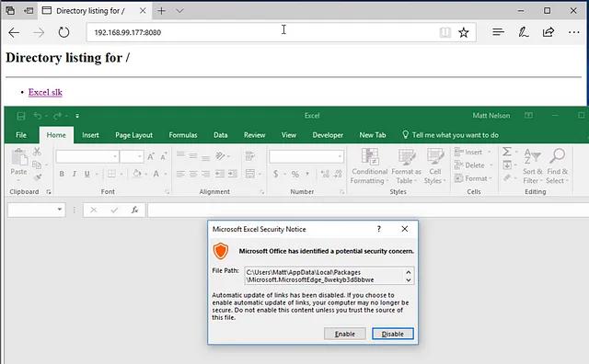Click the Wrap Text icon
This screenshot has width=589, height=364.
pos(249,156)
